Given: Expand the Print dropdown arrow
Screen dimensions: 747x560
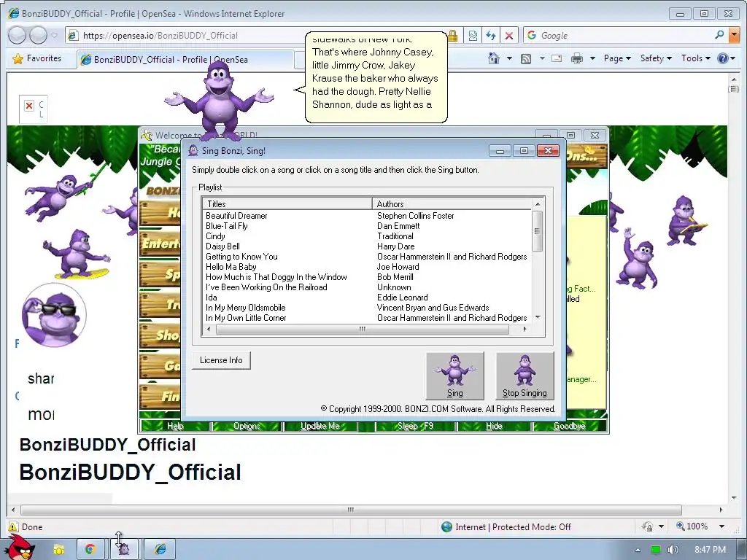Looking at the screenshot, I should click(x=592, y=58).
